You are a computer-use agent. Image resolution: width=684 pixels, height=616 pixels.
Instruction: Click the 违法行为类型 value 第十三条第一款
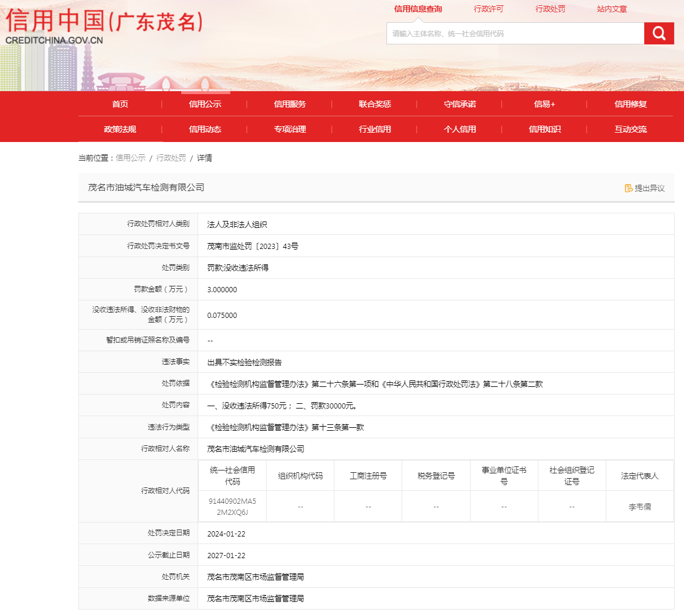(x=286, y=427)
